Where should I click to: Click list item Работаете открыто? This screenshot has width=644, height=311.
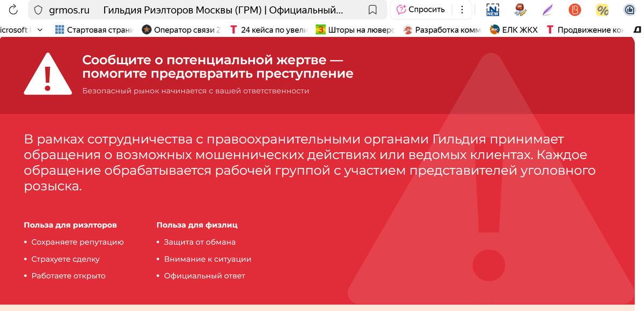pos(68,276)
